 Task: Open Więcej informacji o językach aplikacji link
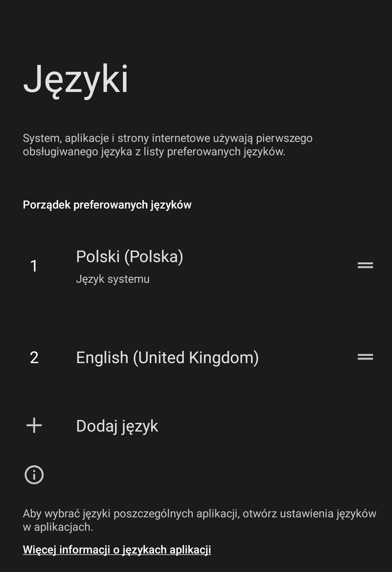coord(117,550)
